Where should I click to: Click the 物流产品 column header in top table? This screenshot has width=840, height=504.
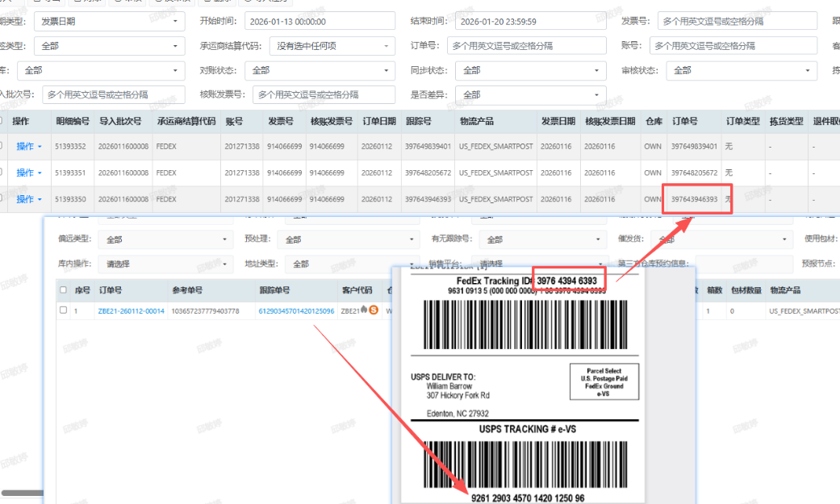[476, 122]
